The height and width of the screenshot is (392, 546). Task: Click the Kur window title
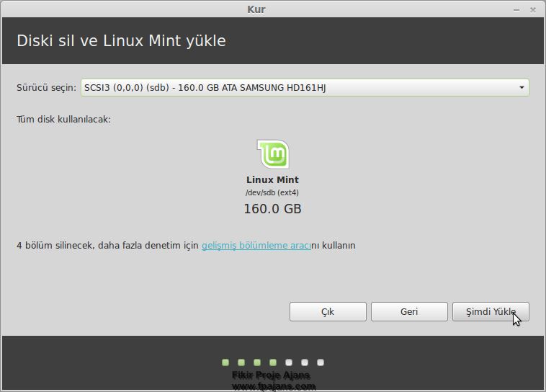click(x=256, y=9)
